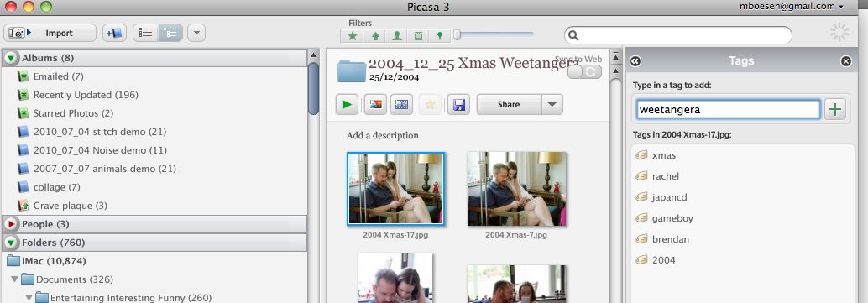
Task: Filter to show only movies
Action: [x=418, y=36]
